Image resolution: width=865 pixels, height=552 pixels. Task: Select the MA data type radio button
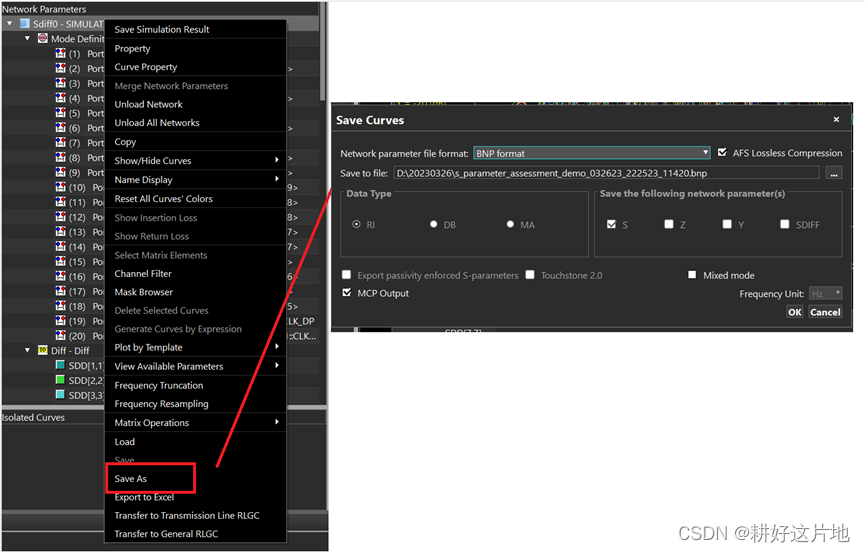pos(510,224)
